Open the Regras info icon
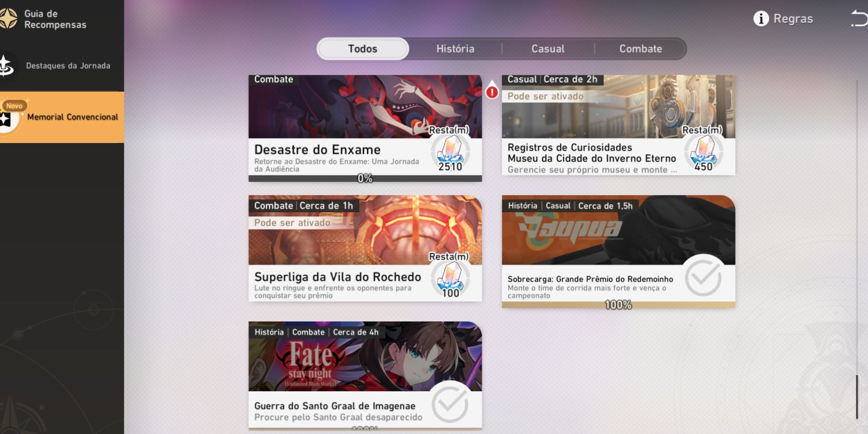This screenshot has width=868, height=434. coord(761,19)
